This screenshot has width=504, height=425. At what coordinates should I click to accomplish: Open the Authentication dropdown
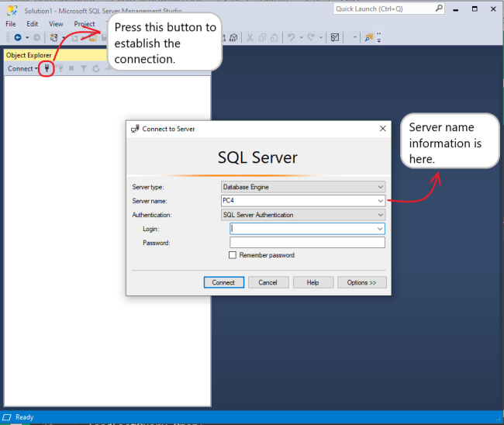pos(302,215)
